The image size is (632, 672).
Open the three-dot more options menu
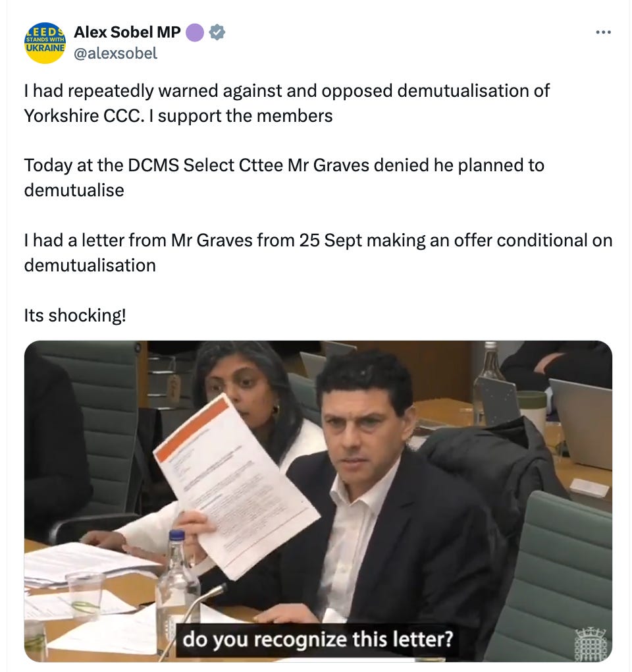point(603,32)
